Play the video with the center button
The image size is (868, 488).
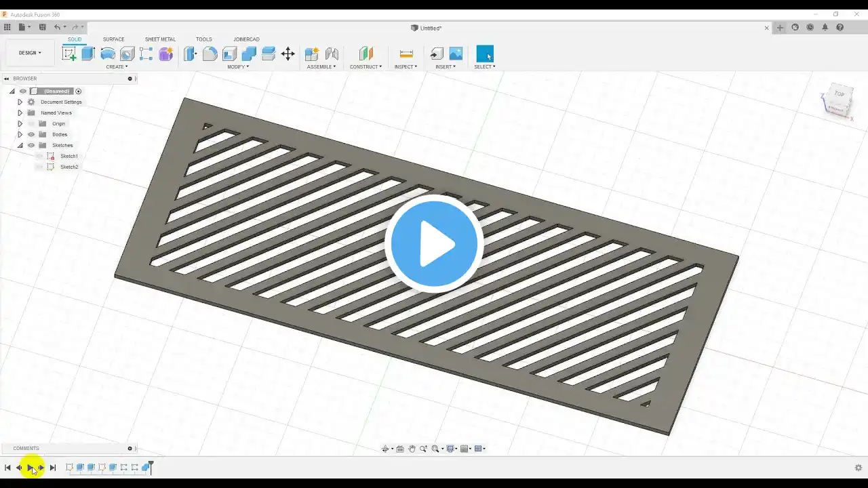point(434,244)
